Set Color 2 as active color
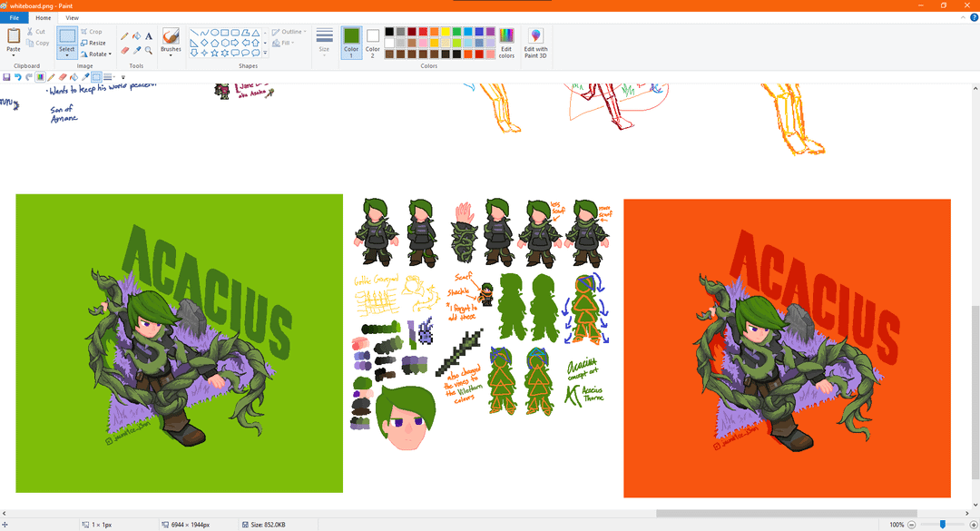The width and height of the screenshot is (980, 531). click(x=372, y=43)
